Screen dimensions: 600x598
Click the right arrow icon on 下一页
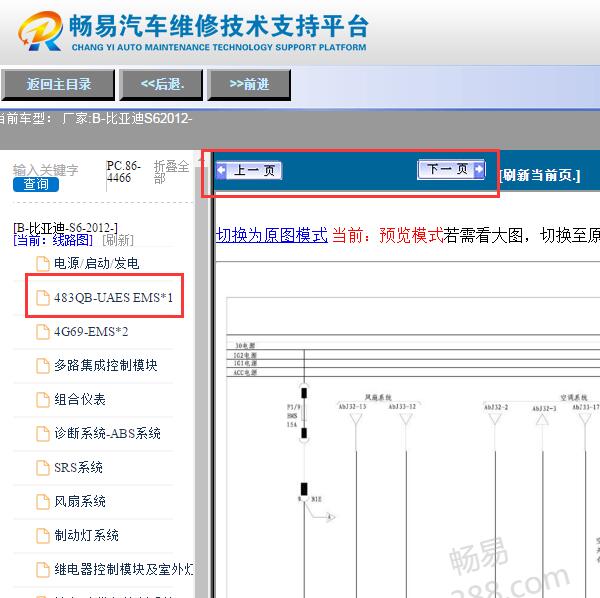pos(479,169)
